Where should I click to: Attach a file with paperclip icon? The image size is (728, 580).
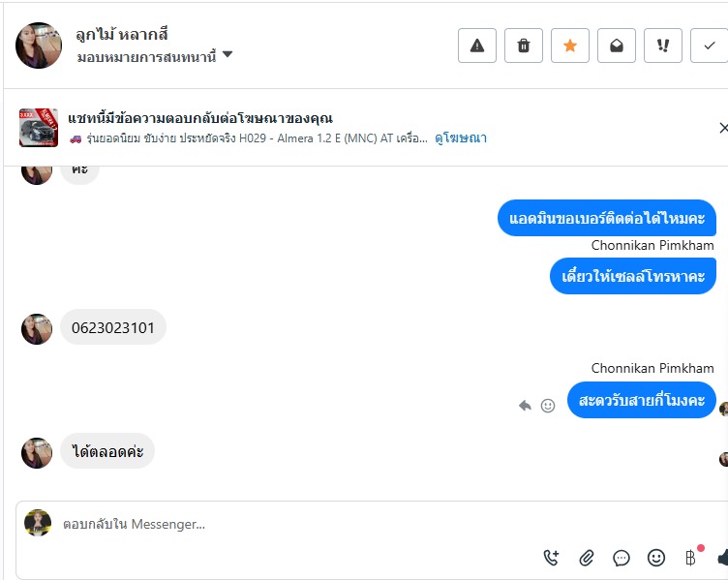coord(587,558)
